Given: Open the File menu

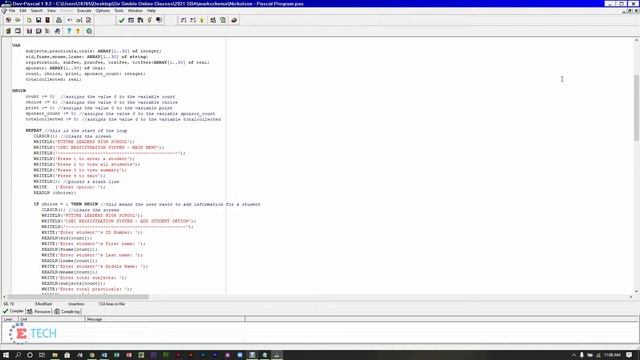Looking at the screenshot, I should [x=12, y=11].
